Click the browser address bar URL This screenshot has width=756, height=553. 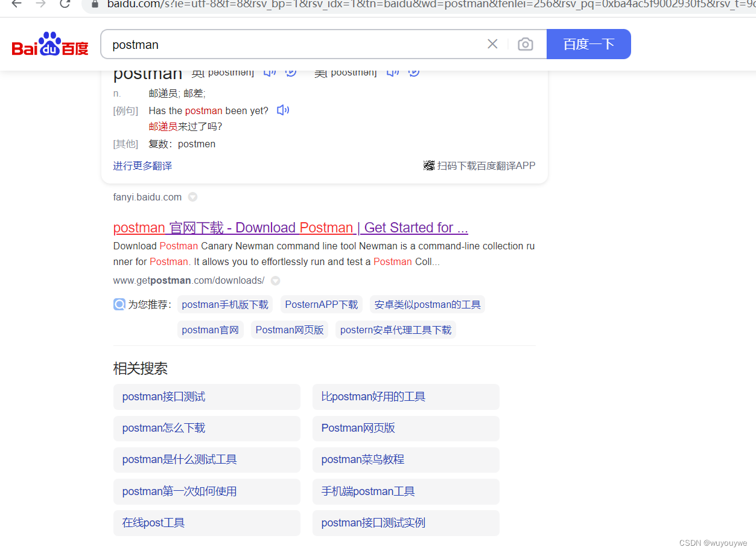tap(431, 4)
